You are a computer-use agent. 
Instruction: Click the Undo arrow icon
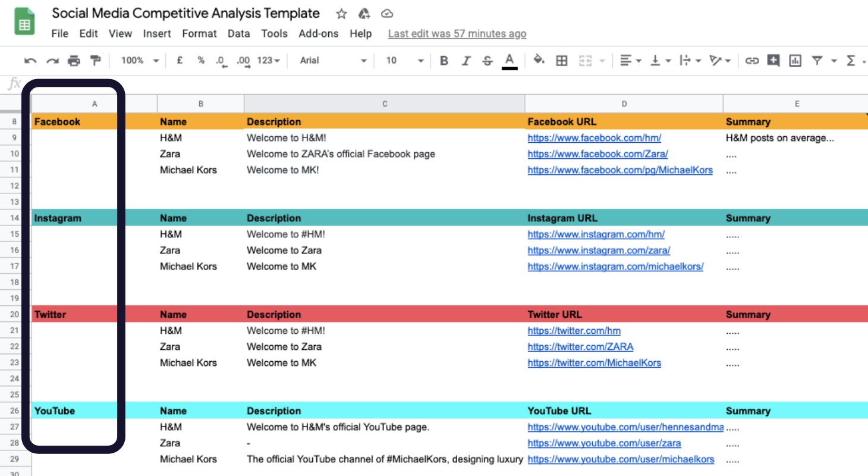click(30, 61)
